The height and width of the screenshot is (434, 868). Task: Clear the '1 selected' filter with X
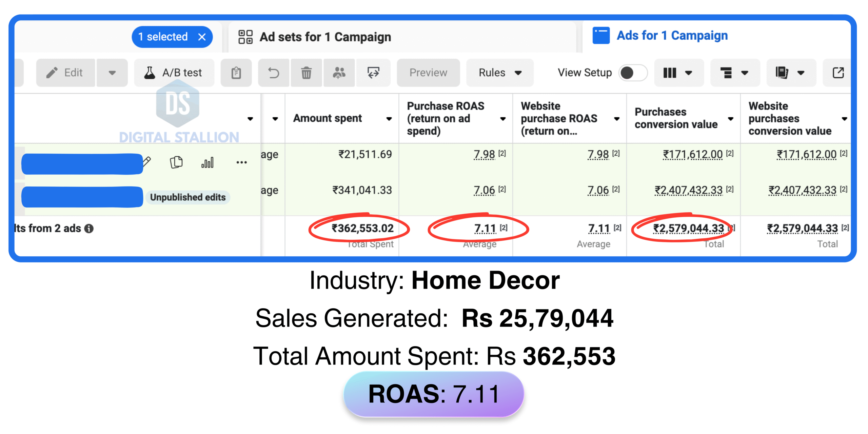(202, 37)
